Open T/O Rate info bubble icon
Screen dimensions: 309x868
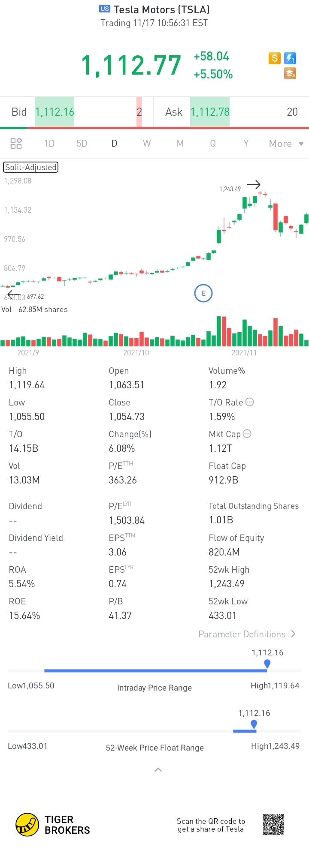(x=249, y=402)
